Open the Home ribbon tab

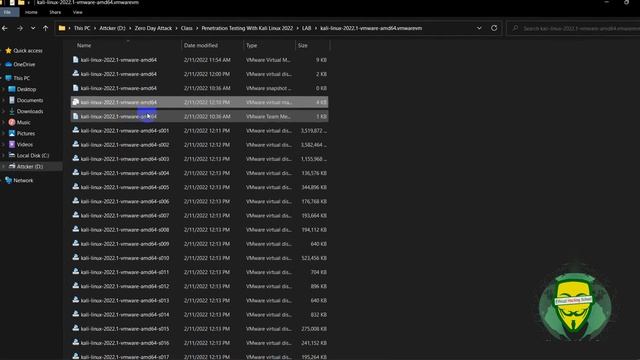(x=31, y=12)
